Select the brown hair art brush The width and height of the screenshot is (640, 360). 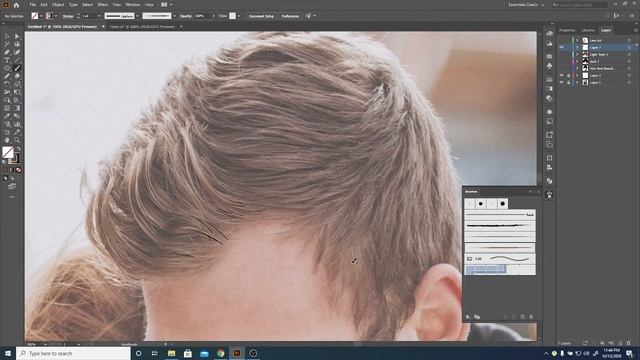(500, 247)
